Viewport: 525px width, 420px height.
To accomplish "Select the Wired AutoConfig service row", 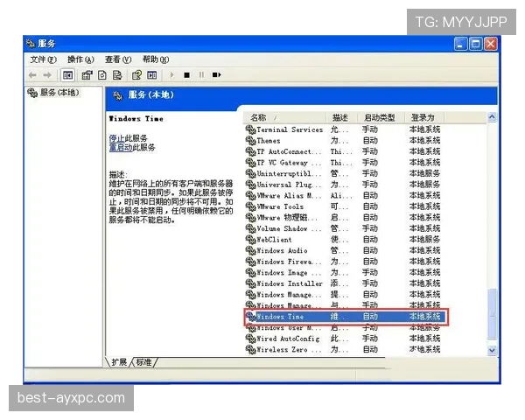I will pos(344,339).
